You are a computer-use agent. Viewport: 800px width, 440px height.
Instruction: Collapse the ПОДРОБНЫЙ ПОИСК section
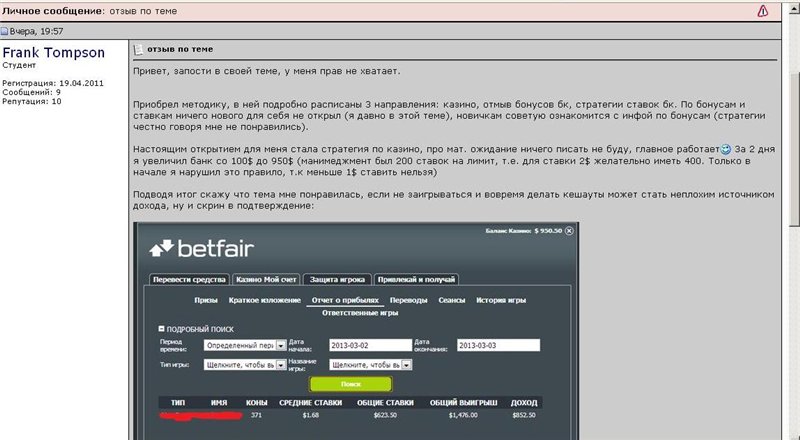[161, 329]
